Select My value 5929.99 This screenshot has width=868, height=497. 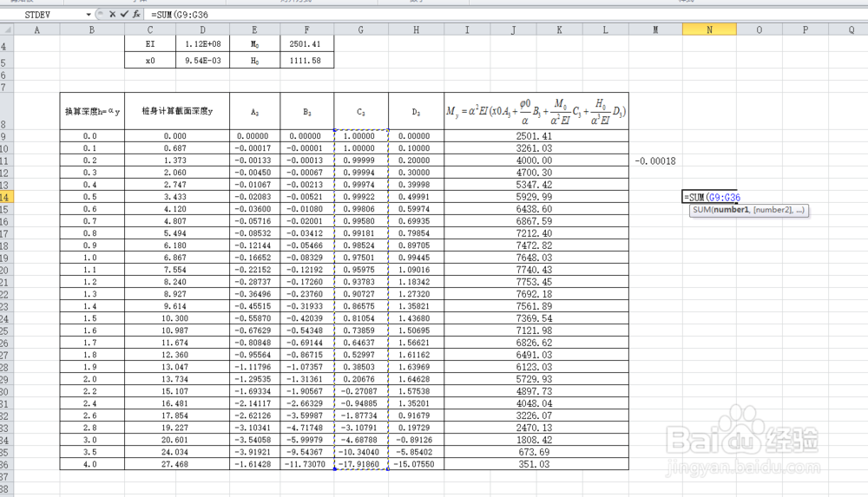coord(536,197)
